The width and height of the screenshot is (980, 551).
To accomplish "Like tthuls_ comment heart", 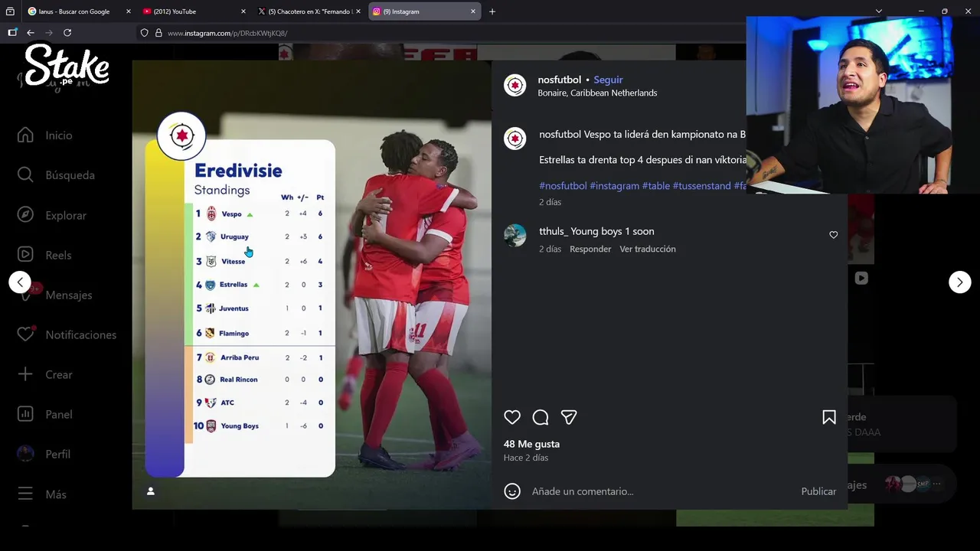I will point(834,235).
